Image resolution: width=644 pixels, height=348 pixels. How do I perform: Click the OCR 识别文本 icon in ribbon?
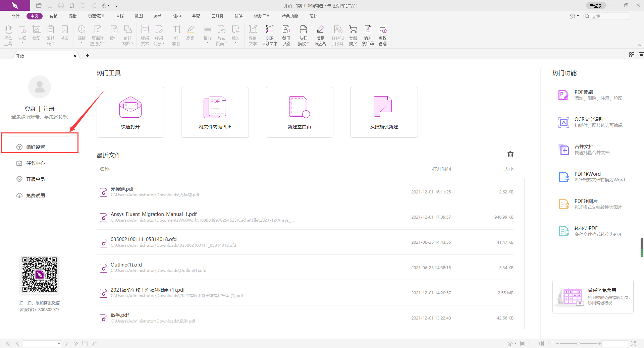269,35
